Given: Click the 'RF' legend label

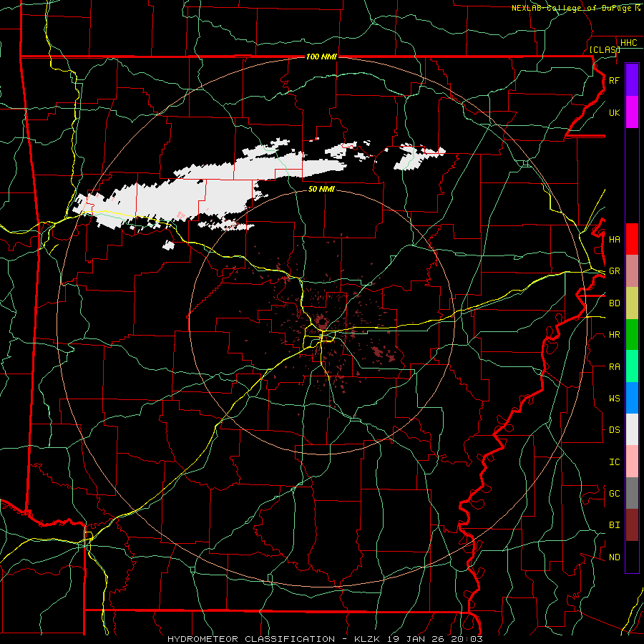Looking at the screenshot, I should pyautogui.click(x=614, y=80).
